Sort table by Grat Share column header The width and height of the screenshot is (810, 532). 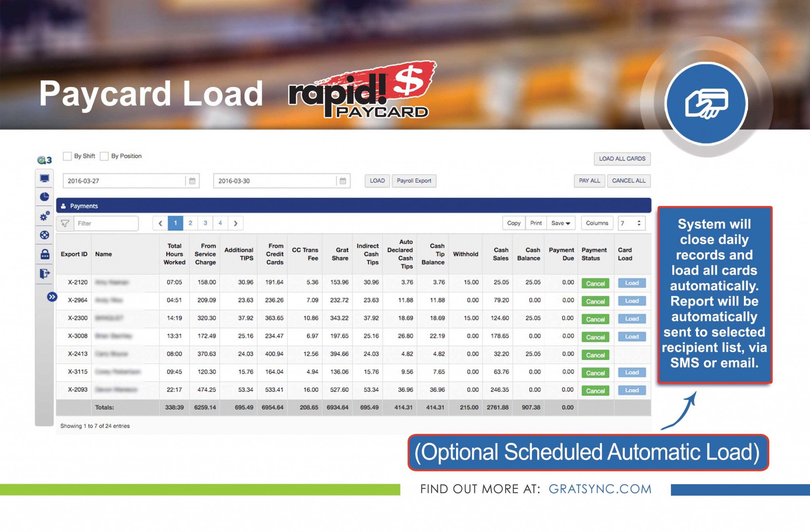[x=340, y=254]
